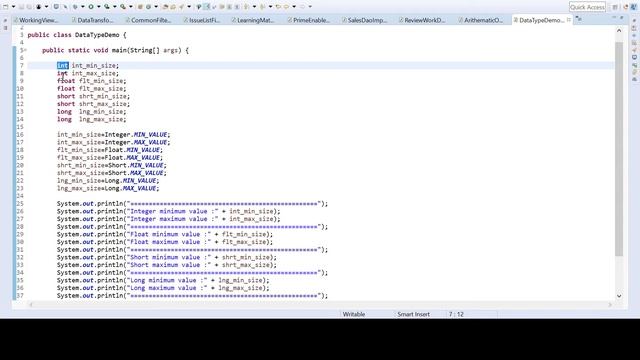This screenshot has height=360, width=640.
Task: Open the Search dropdown arrow
Action: (189, 7)
